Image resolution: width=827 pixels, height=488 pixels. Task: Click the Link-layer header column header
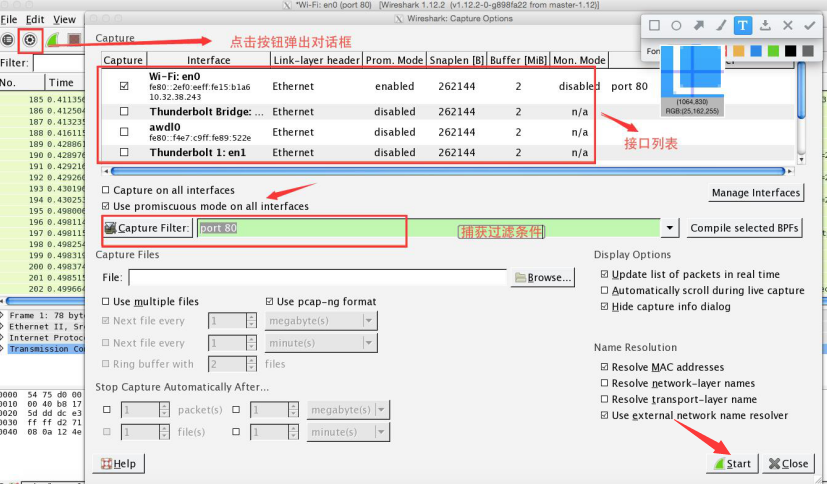click(316, 60)
